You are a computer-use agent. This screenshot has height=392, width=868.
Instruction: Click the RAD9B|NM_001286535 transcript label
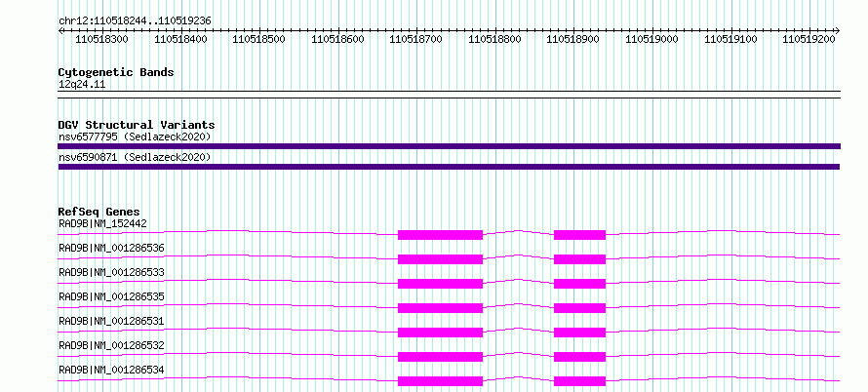click(111, 296)
